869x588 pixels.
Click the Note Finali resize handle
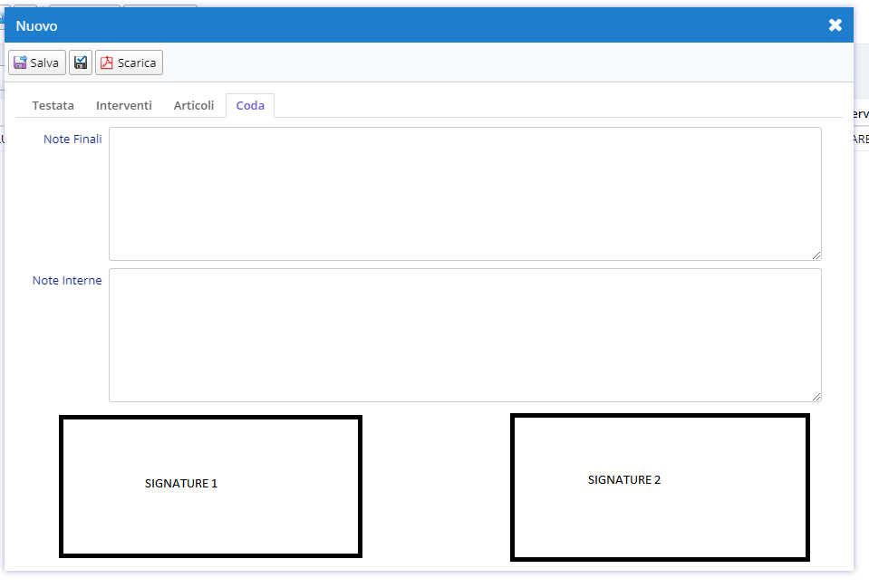816,255
